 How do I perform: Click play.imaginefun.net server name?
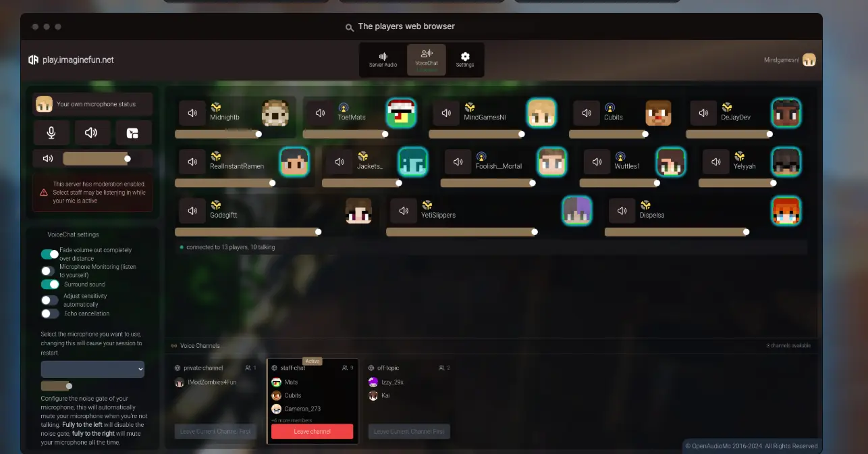78,59
